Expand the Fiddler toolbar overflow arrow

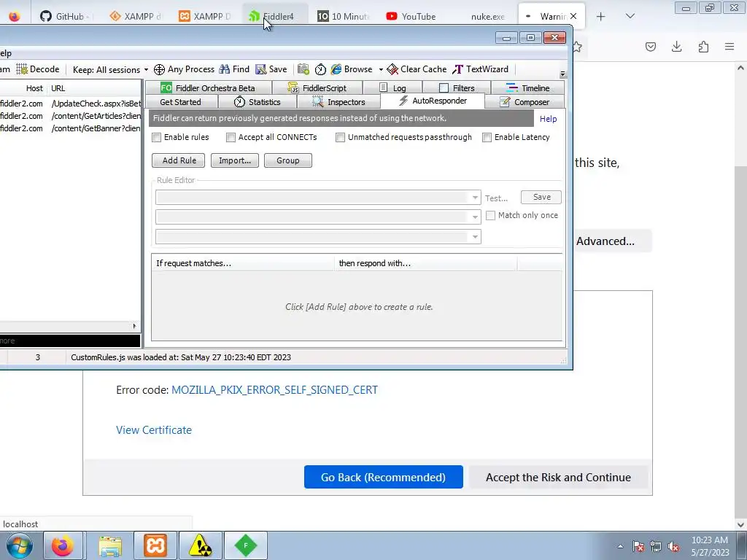coord(562,74)
